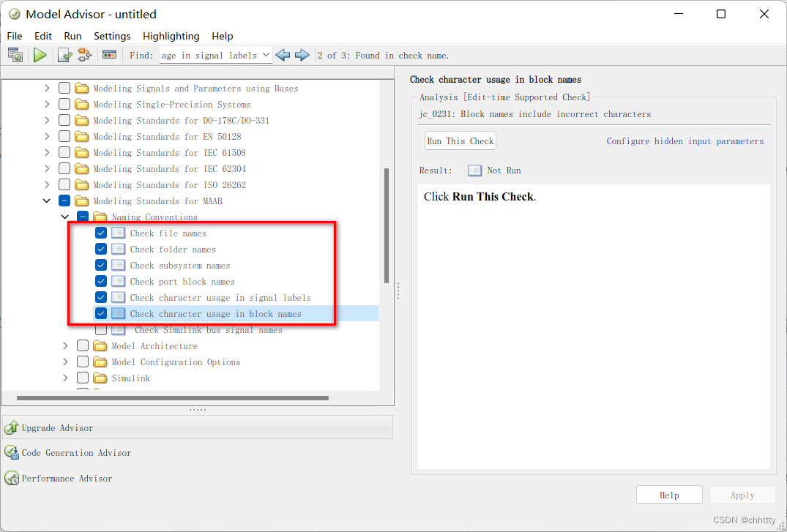Click the Model Advisor title bar icon

click(x=15, y=14)
